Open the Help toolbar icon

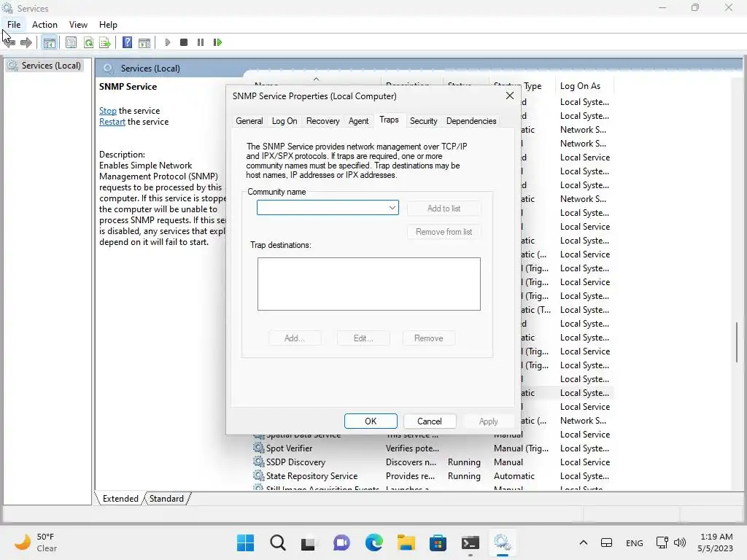coord(127,42)
